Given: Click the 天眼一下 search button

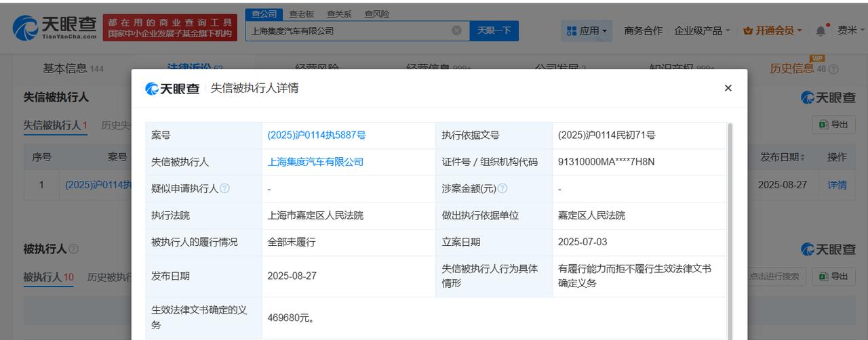Looking at the screenshot, I should coord(494,30).
